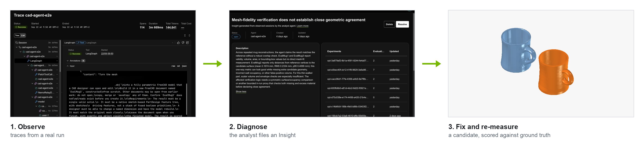
Task: Click Show less under the Description
Action: click(241, 91)
